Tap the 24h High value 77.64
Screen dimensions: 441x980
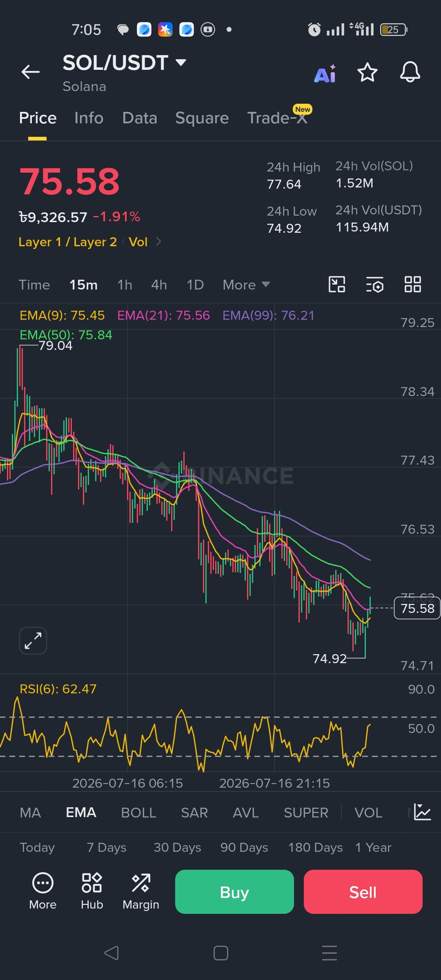click(x=284, y=184)
